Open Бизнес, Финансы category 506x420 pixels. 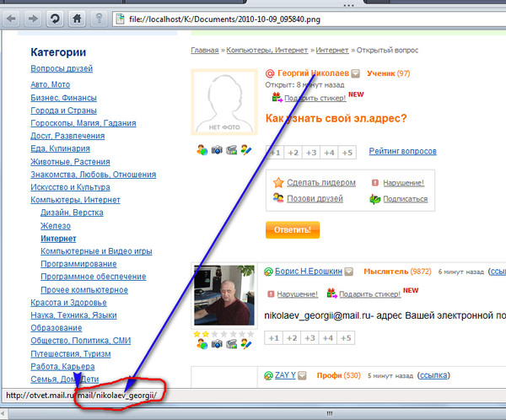coord(63,98)
